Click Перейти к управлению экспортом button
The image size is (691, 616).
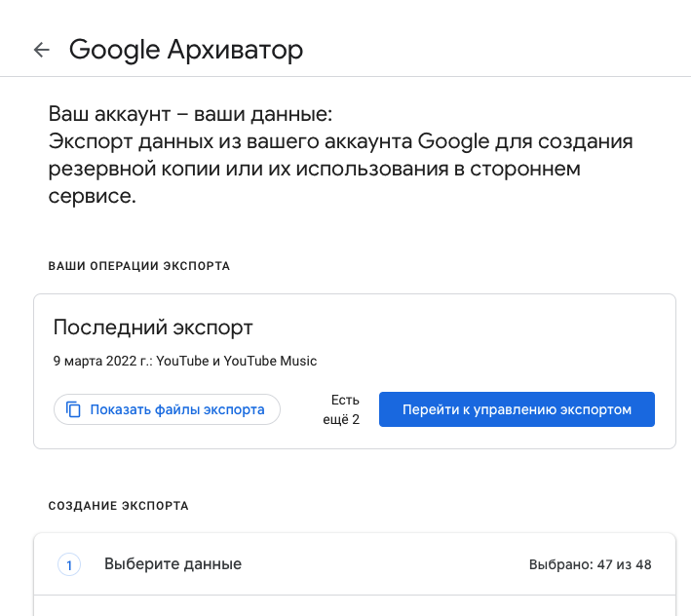click(517, 409)
